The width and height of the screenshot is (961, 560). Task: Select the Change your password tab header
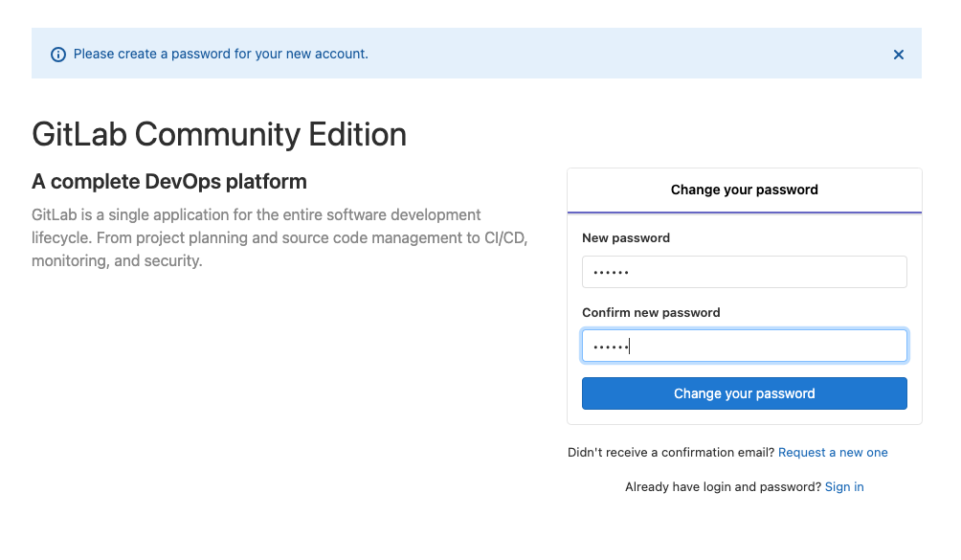coord(744,190)
